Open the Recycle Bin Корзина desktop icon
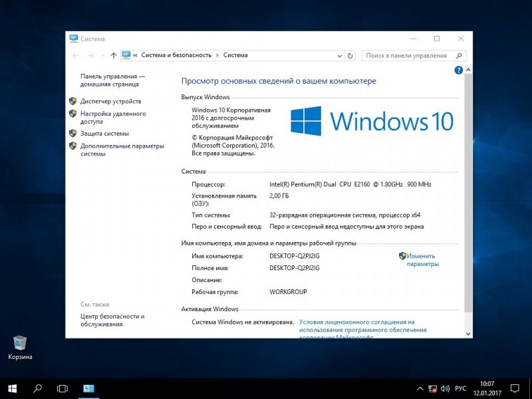The height and width of the screenshot is (399, 532). 20,347
